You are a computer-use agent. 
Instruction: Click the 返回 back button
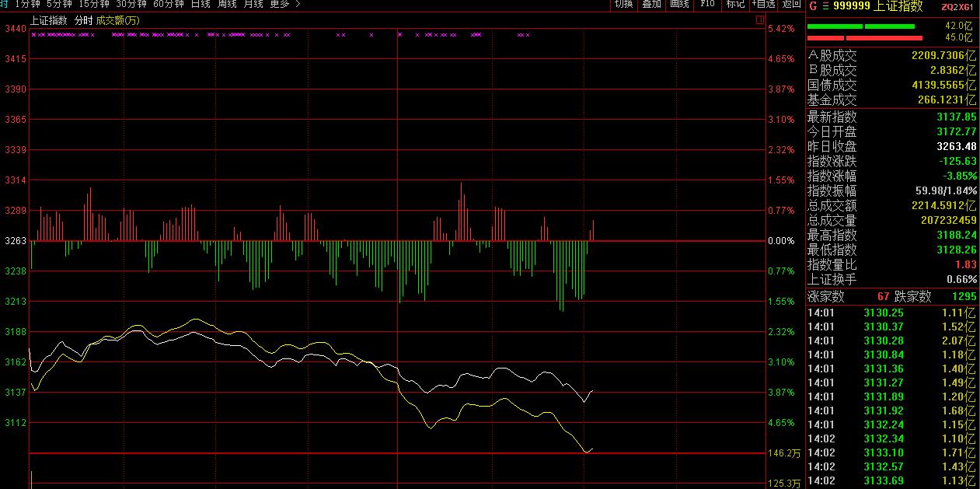point(791,4)
